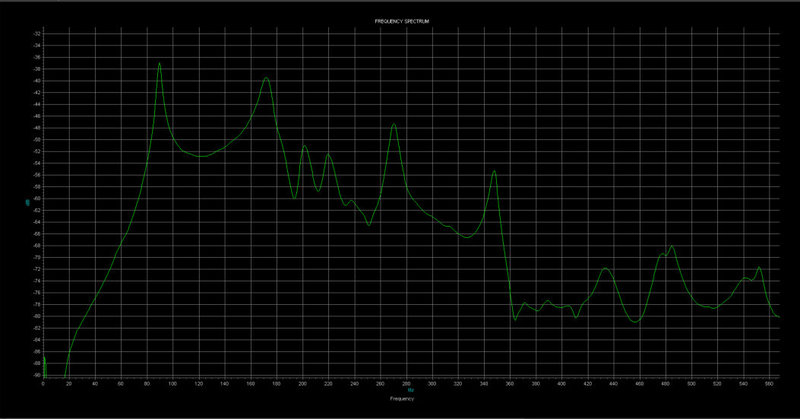Image resolution: width=800 pixels, height=419 pixels.
Task: Click the 20 tick on the frequency axis
Action: click(69, 384)
